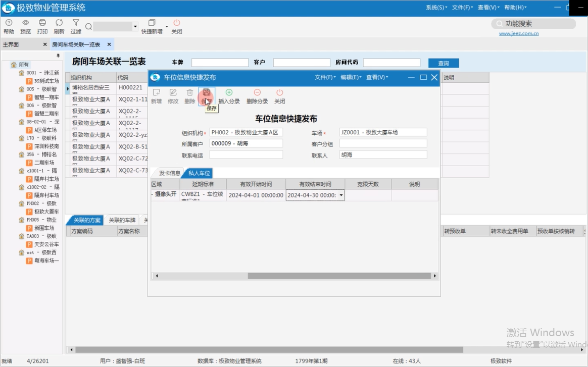
Task: Click the 保存 save icon in dialog
Action: [x=206, y=93]
